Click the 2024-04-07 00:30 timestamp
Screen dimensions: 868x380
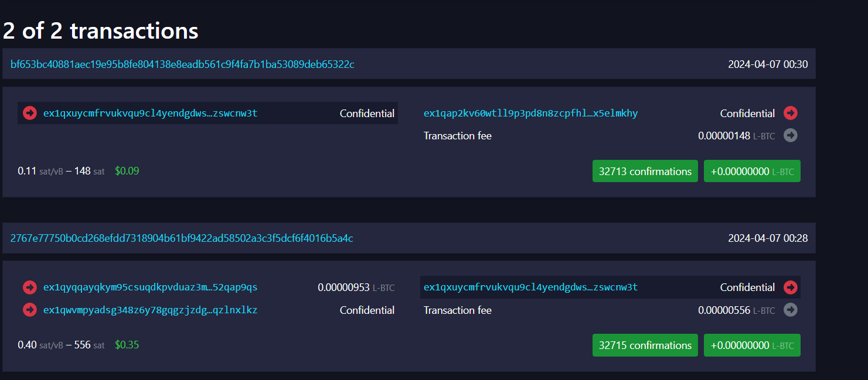[768, 64]
